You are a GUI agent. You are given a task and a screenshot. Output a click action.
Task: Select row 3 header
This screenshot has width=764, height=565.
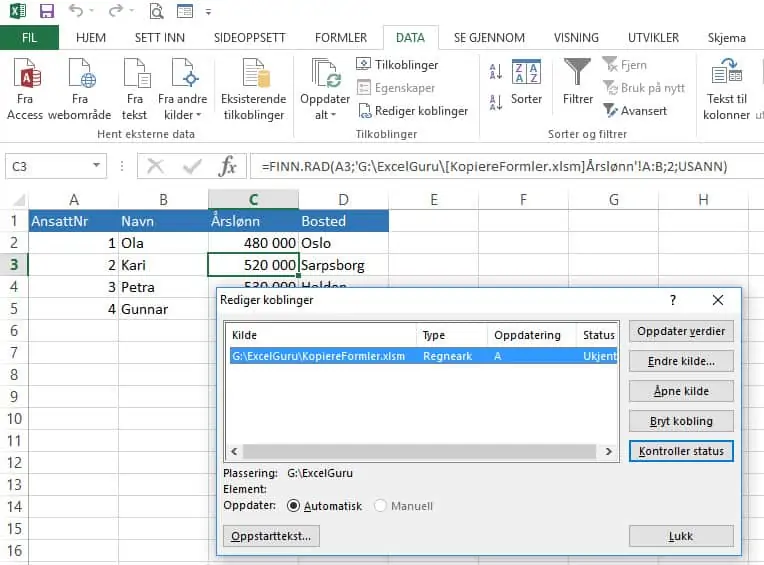tap(14, 264)
